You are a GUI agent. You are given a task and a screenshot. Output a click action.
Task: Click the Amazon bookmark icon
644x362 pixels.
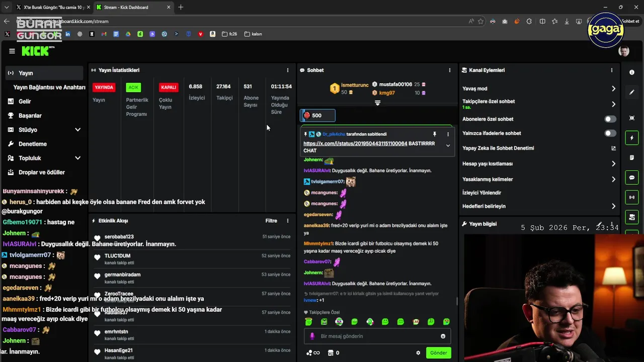pyautogui.click(x=212, y=34)
